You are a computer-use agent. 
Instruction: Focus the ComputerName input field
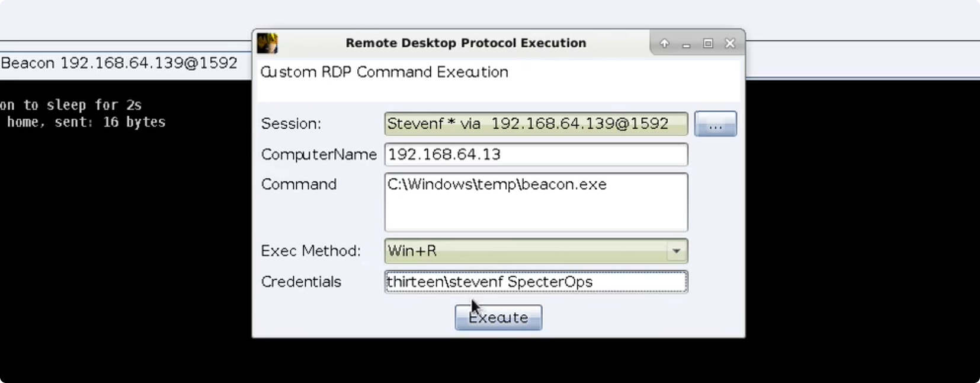tap(536, 155)
